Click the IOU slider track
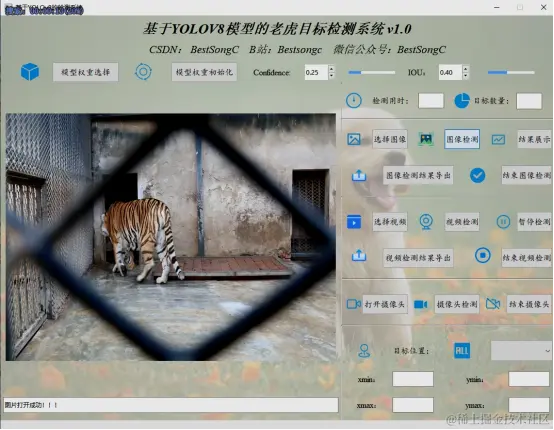 point(511,72)
